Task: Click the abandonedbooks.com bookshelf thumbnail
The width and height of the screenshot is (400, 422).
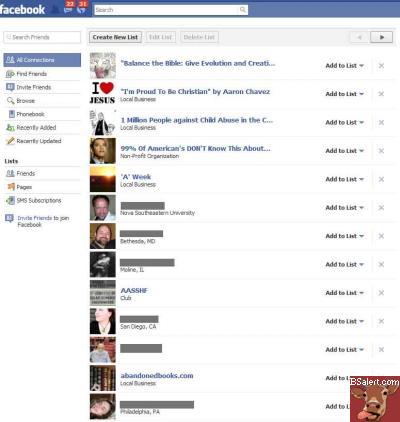Action: click(103, 378)
